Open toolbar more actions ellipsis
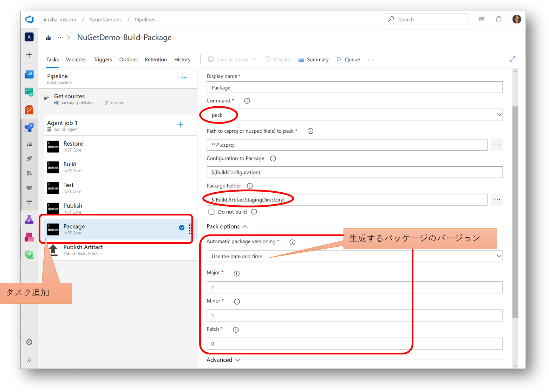This screenshot has height=392, width=549. coord(371,60)
